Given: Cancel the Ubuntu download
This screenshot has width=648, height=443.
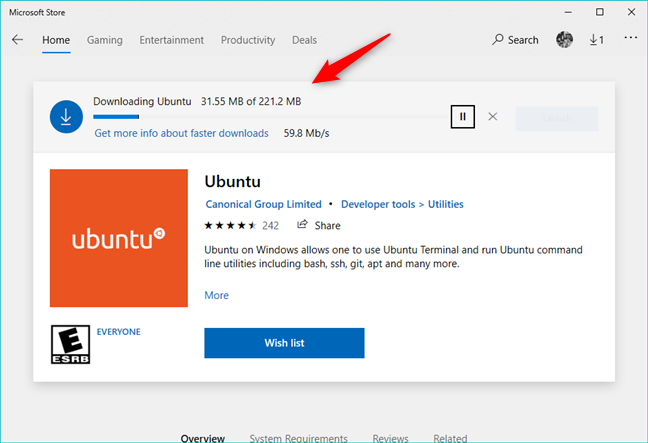Looking at the screenshot, I should (x=493, y=117).
